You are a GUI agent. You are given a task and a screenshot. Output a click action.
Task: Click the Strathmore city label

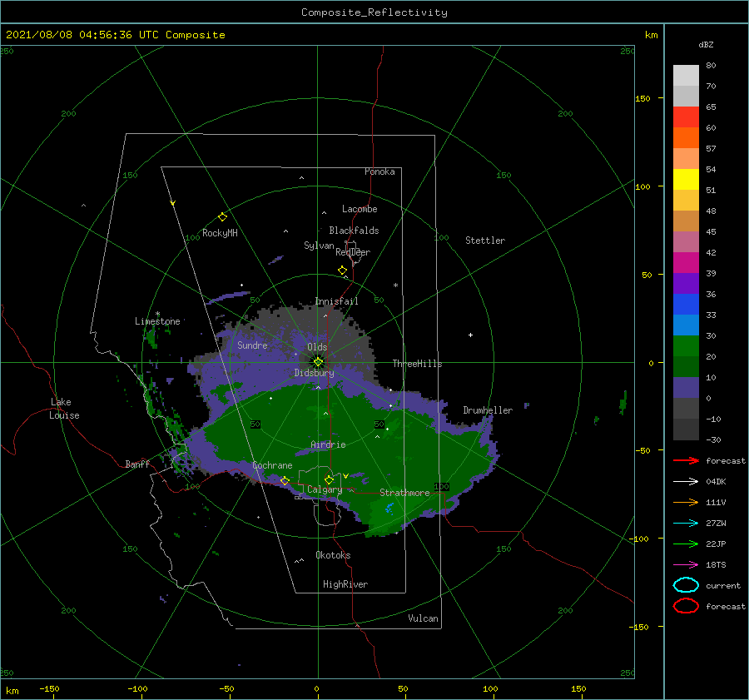(404, 493)
